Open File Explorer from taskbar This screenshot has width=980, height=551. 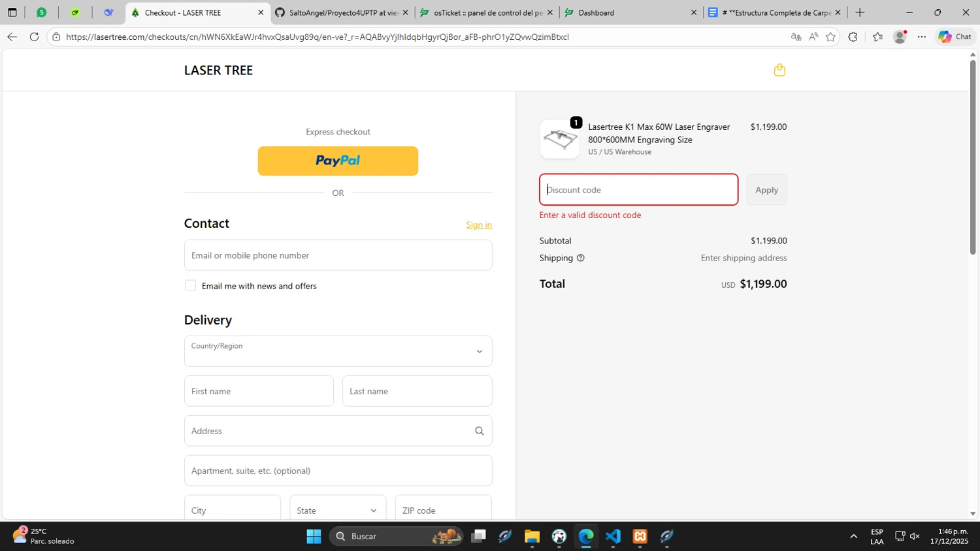532,536
